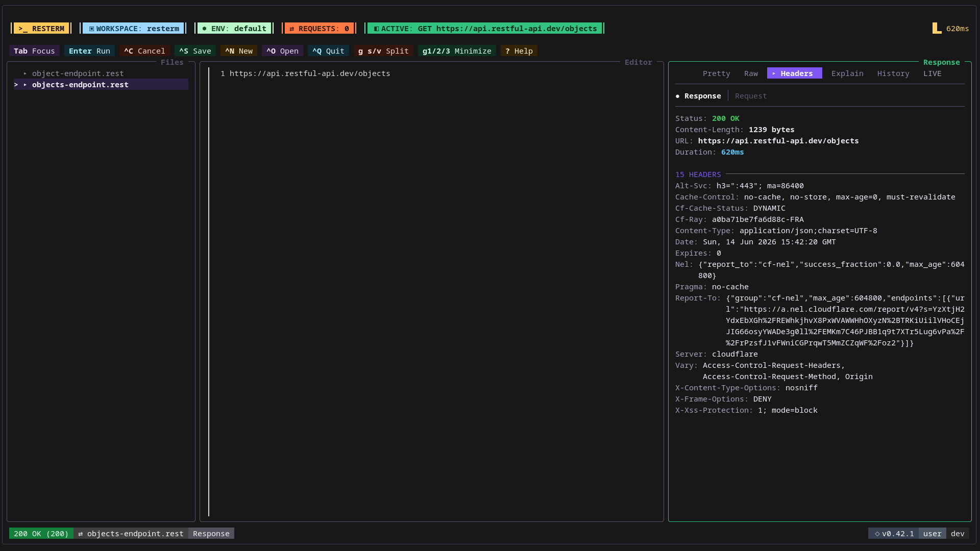Click the Enter Run shortcut button
Viewport: 980px width, 551px height.
89,51
